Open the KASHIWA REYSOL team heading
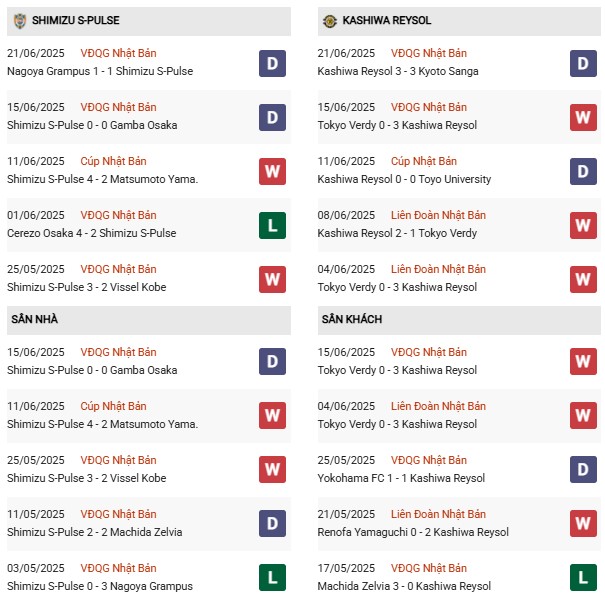The height and width of the screenshot is (603, 605). point(387,20)
